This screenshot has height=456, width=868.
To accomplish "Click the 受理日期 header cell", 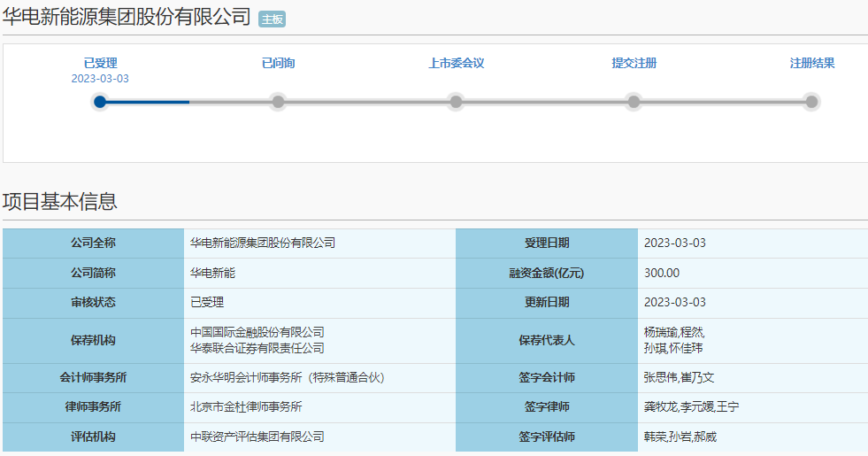I will [547, 243].
